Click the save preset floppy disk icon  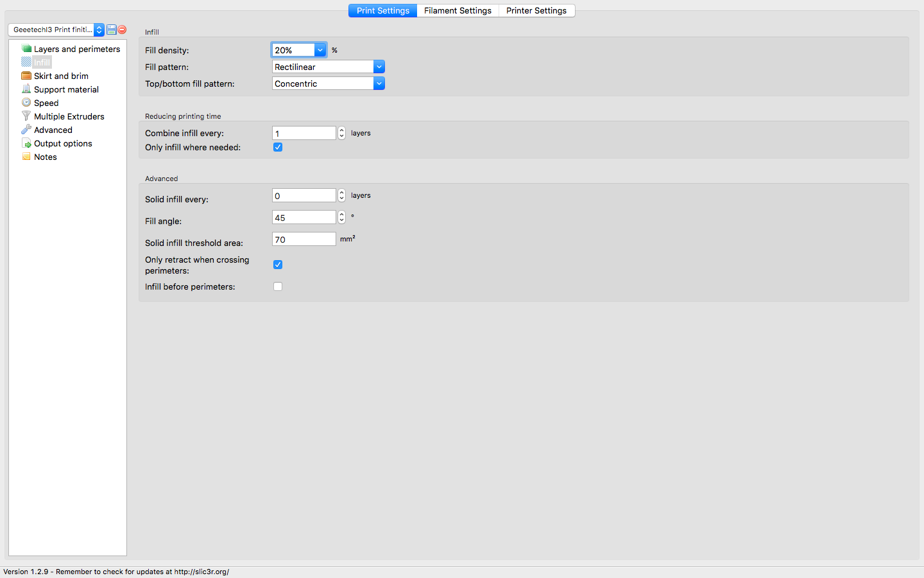point(112,30)
